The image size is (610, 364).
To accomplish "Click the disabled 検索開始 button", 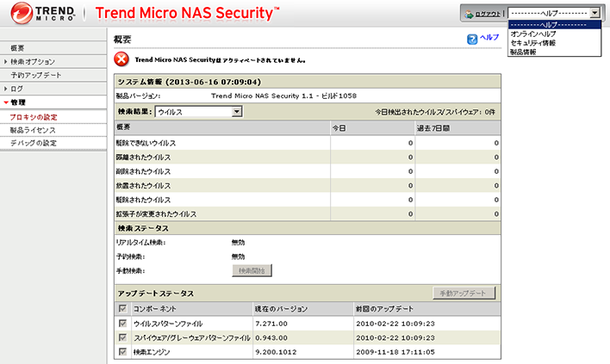I will tap(252, 270).
